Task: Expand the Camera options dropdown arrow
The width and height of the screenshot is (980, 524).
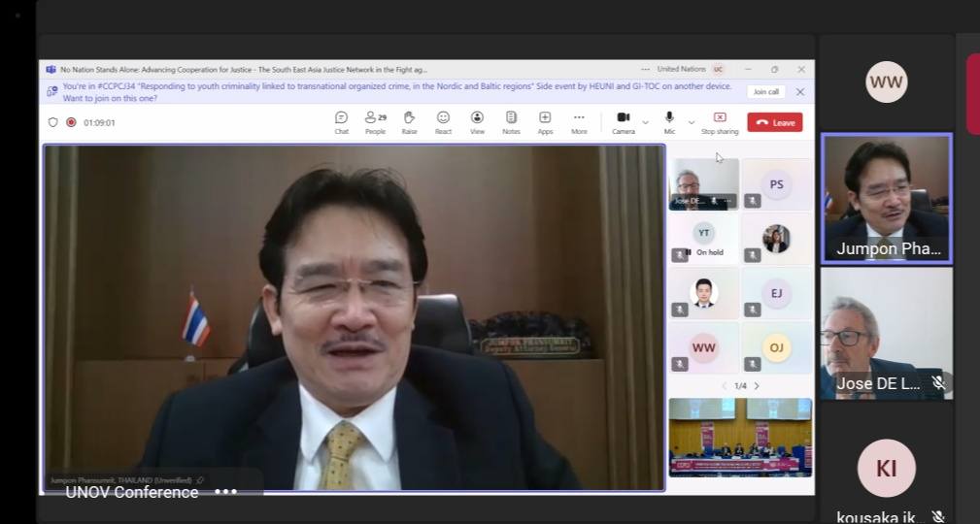Action: (646, 123)
